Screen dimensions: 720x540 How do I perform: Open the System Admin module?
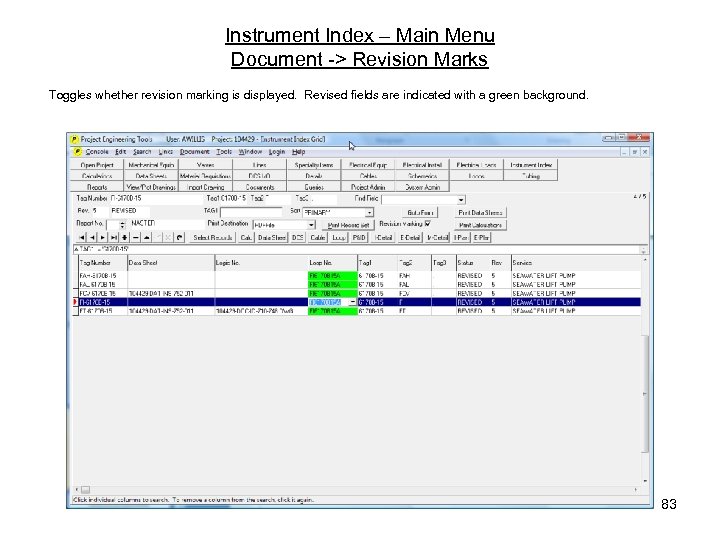tap(422, 187)
